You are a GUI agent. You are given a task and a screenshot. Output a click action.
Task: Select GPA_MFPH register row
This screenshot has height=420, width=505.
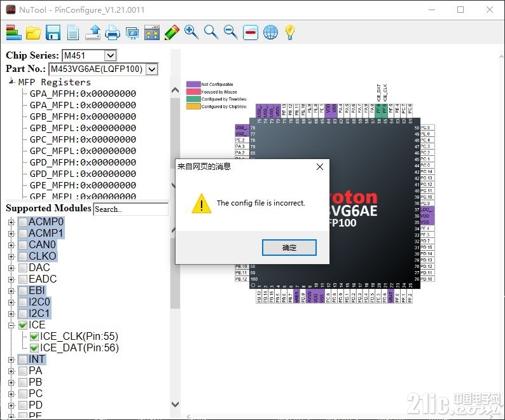click(x=83, y=94)
